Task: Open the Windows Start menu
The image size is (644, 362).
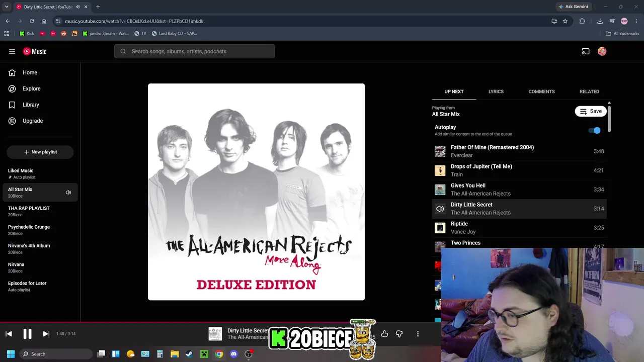Action: (x=11, y=354)
